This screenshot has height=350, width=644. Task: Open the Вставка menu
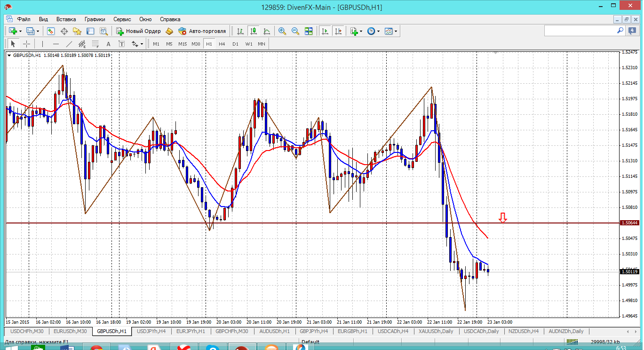point(66,19)
